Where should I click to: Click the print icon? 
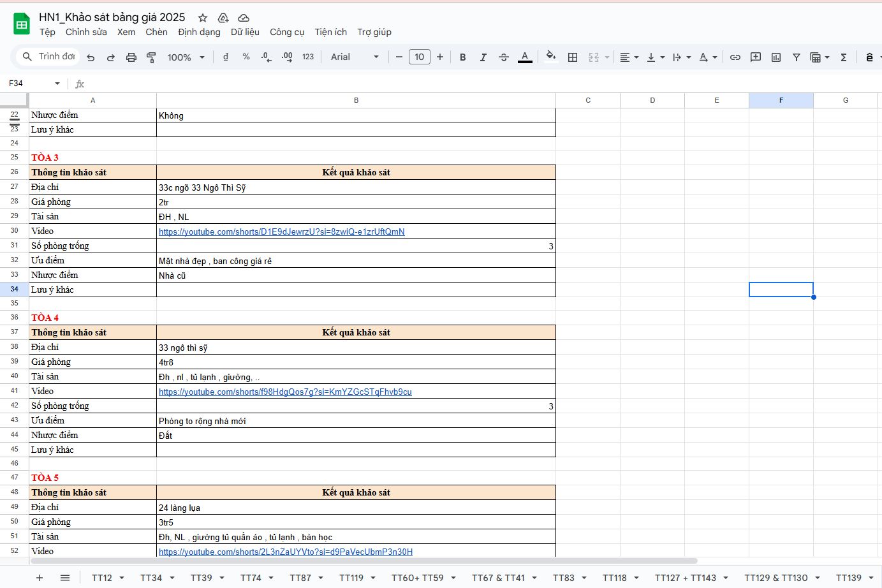[131, 57]
